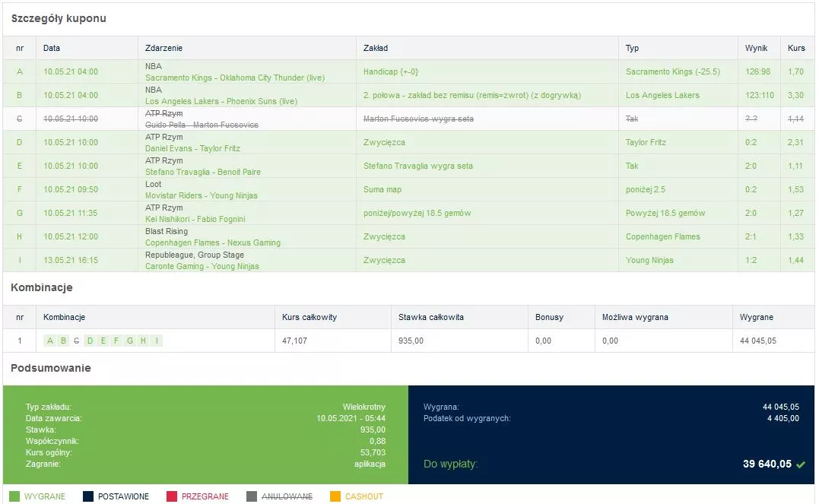Click the Kurs column header
The width and height of the screenshot is (819, 504).
[x=796, y=48]
